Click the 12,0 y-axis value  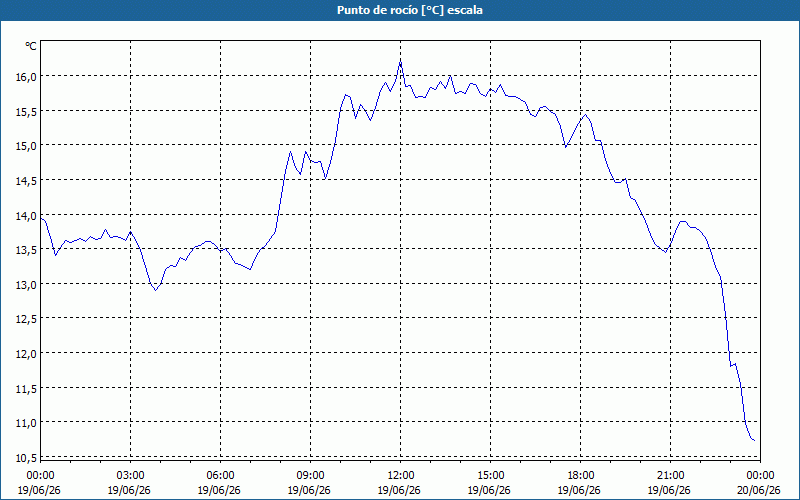27,354
